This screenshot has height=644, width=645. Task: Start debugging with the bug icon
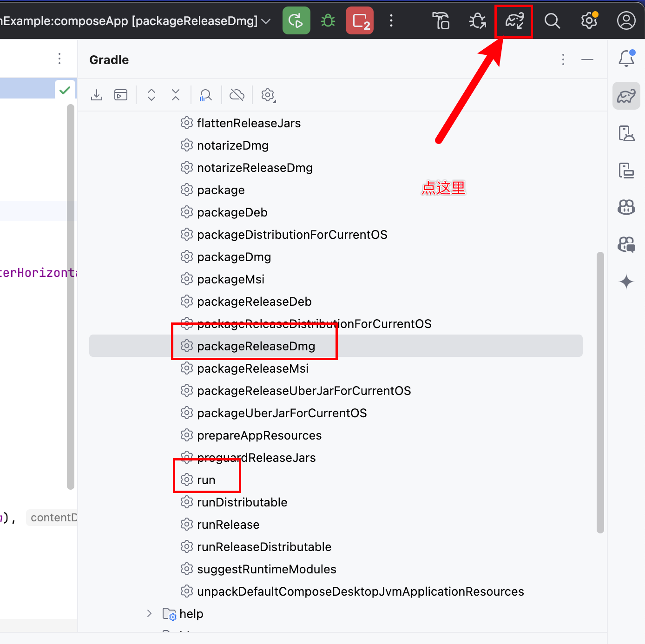[x=328, y=20]
